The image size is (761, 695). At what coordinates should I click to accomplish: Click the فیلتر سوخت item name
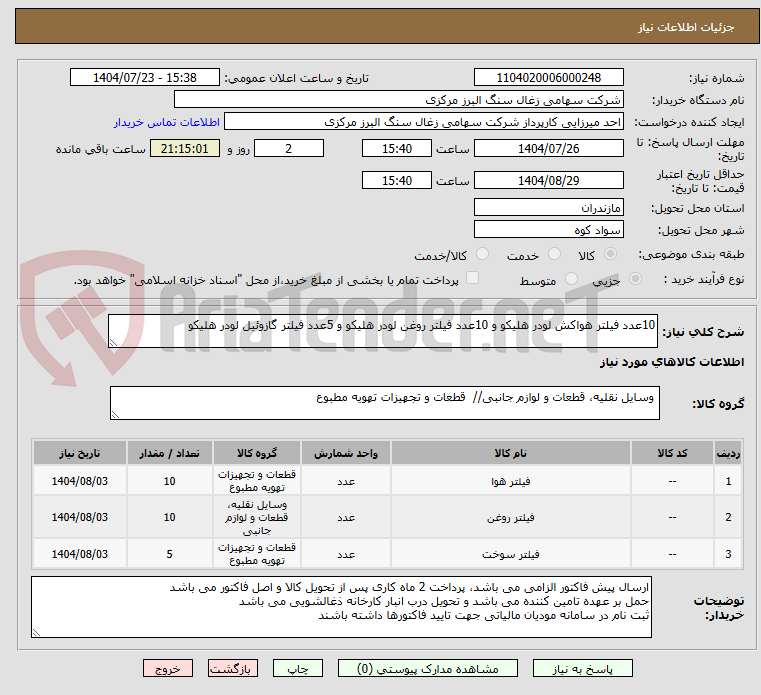coord(511,554)
